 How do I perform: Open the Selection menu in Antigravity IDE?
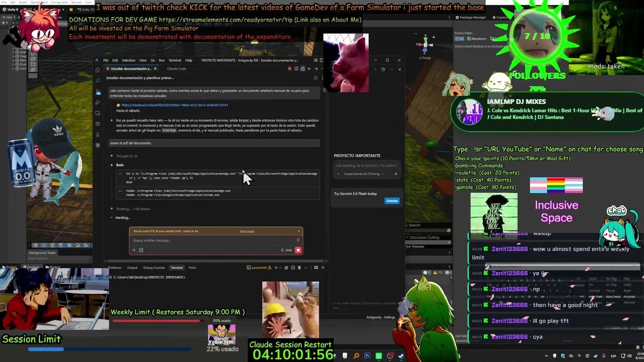pyautogui.click(x=129, y=60)
